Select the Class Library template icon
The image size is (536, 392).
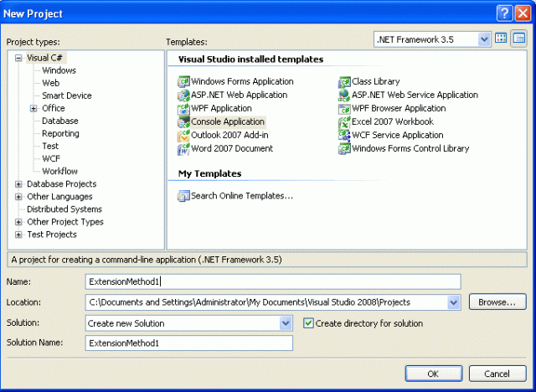344,82
